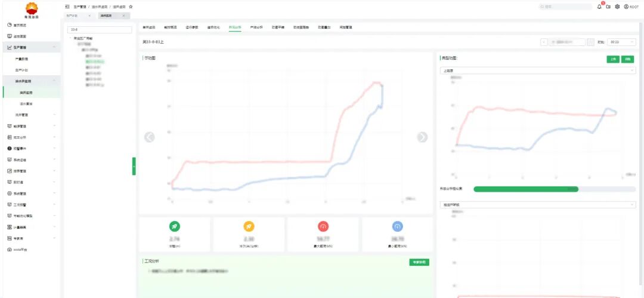Click the green panel collapse handle
Screen dimensions: 644x298
point(134,166)
